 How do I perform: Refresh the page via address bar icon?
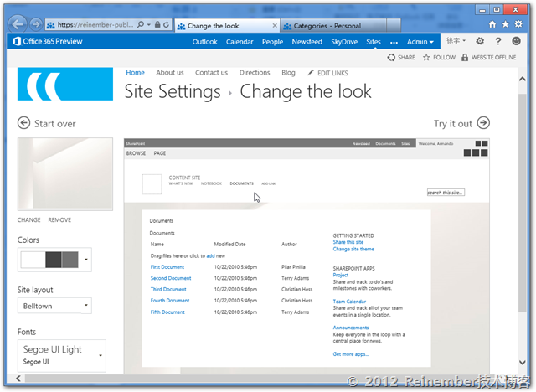tap(166, 24)
